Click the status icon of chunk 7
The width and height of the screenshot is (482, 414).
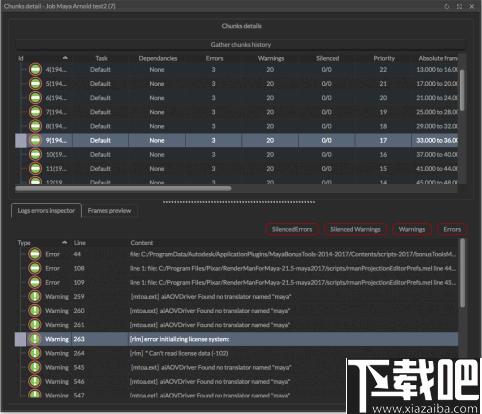tap(35, 112)
